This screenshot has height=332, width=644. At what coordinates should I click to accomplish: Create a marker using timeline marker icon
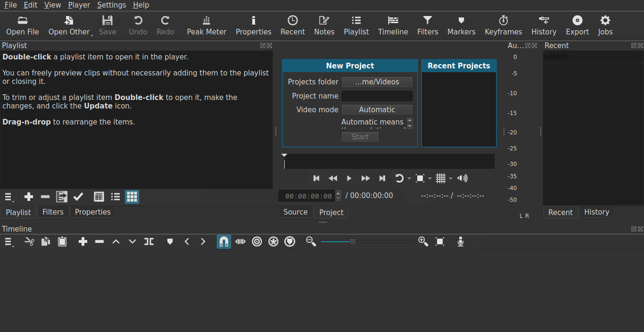(x=170, y=241)
